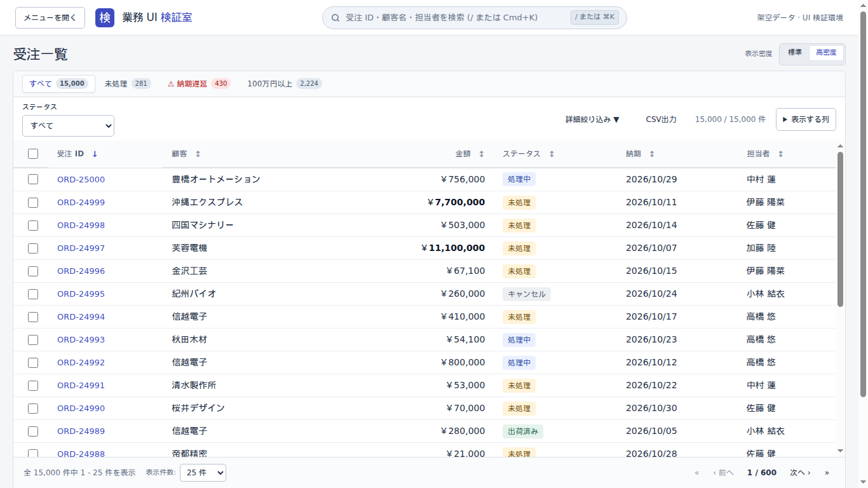Open the ステータス filter dropdown
The image size is (868, 488).
(x=68, y=126)
